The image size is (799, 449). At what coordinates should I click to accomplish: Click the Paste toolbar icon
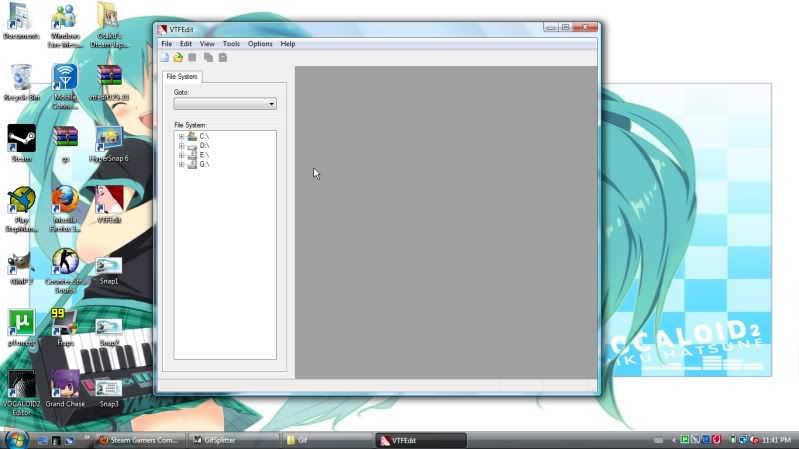click(x=222, y=57)
